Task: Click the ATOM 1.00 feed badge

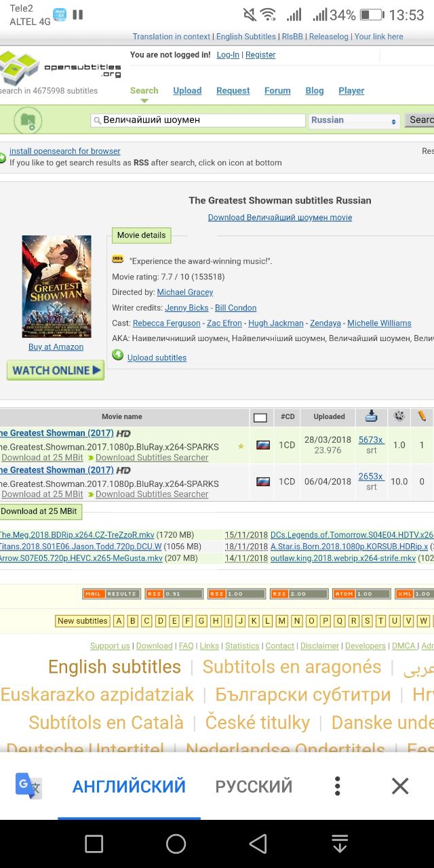Action: pyautogui.click(x=361, y=594)
